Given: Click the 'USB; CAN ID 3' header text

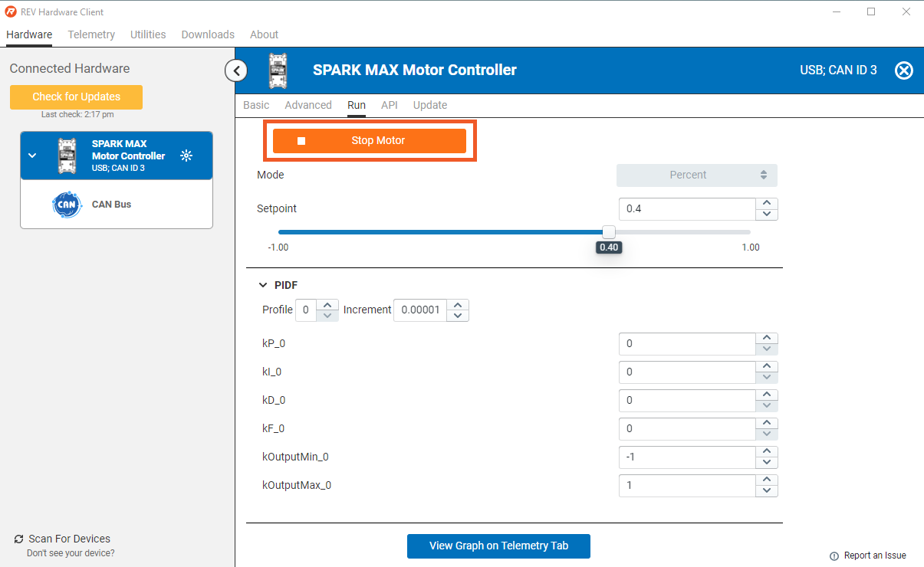Looking at the screenshot, I should (x=838, y=70).
